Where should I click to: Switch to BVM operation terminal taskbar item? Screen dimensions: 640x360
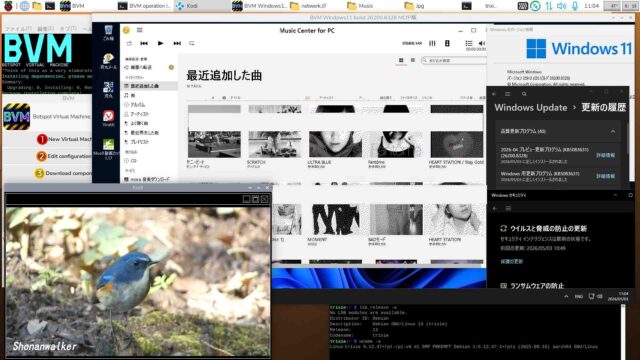(x=144, y=6)
